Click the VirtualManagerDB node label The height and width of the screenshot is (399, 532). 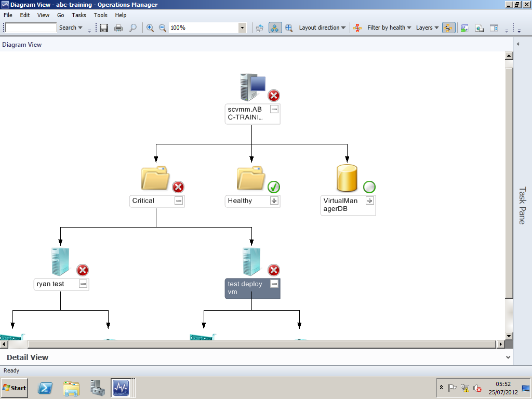[340, 205]
